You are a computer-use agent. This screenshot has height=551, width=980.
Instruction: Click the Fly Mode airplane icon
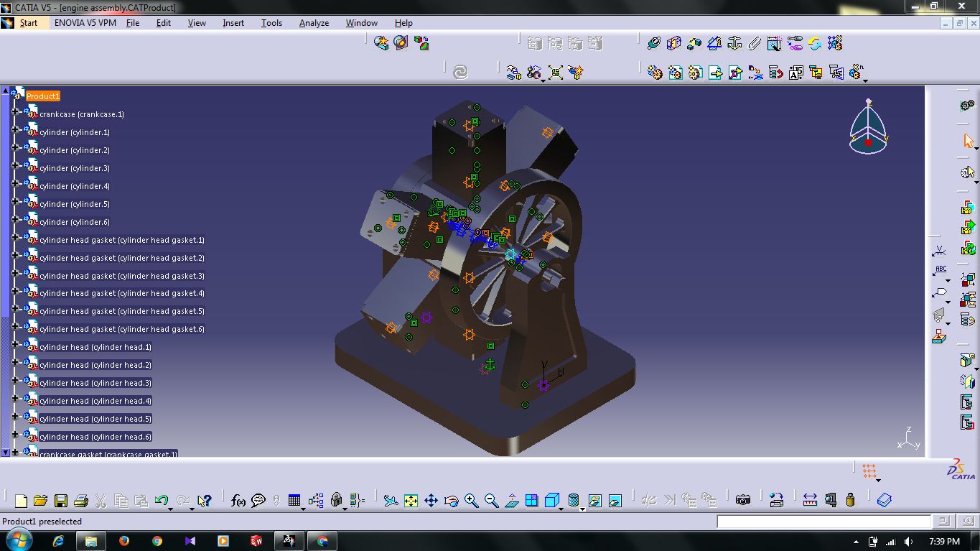coord(391,501)
